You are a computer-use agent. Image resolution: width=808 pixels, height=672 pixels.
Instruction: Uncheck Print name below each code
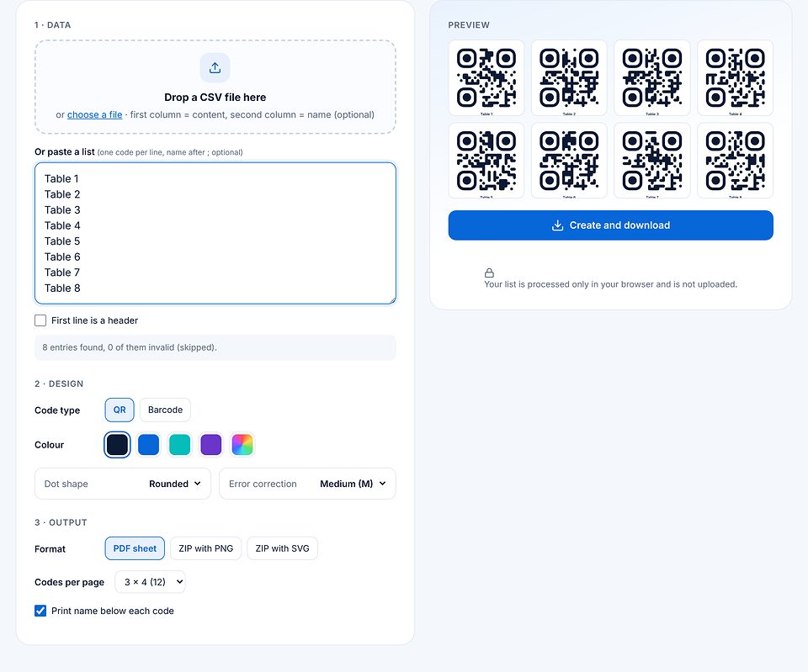tap(40, 611)
